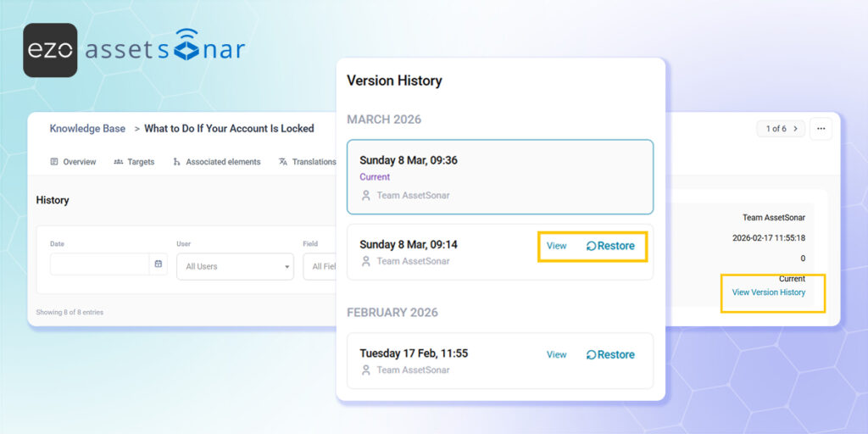Click the Knowledge Base breadcrumb link
This screenshot has height=434, width=868.
point(87,129)
